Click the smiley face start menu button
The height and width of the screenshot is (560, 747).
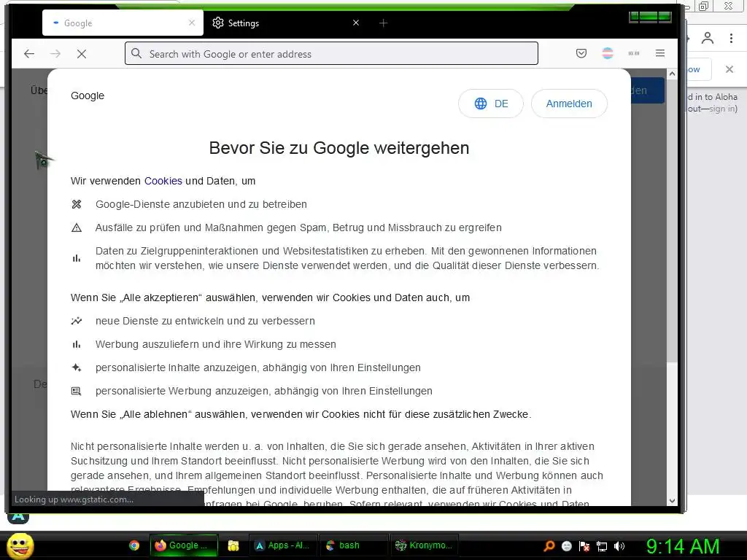pos(20,545)
